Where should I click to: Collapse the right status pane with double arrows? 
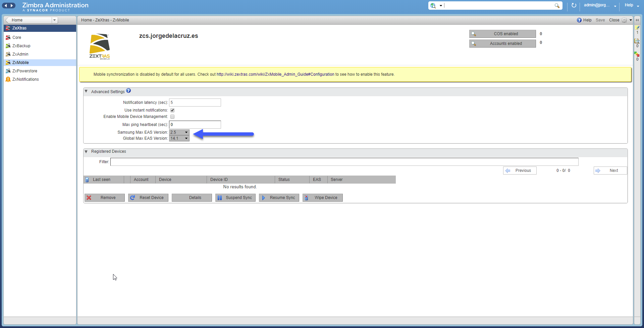637,20
